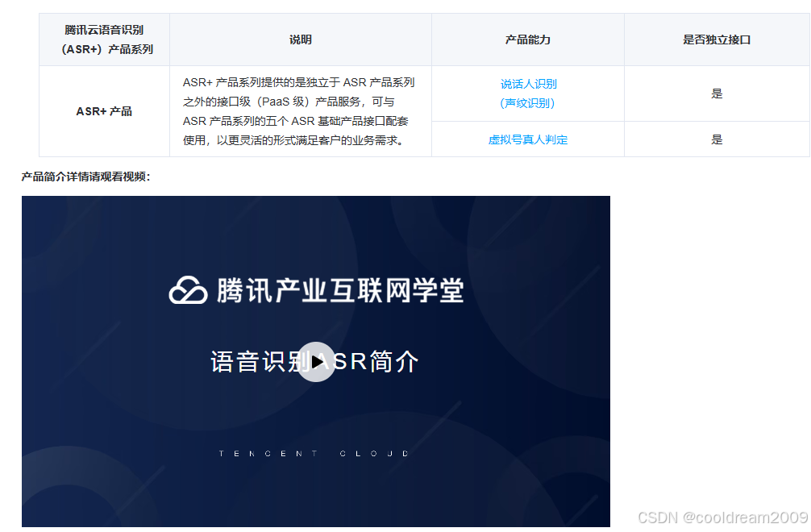Click 是 in the 说话人识别 row

pyautogui.click(x=717, y=94)
